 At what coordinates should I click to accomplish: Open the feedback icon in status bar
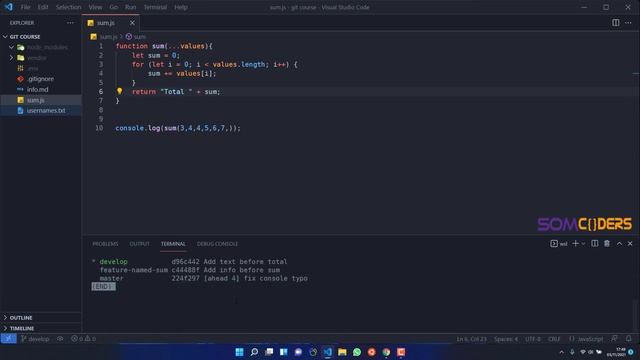point(614,338)
